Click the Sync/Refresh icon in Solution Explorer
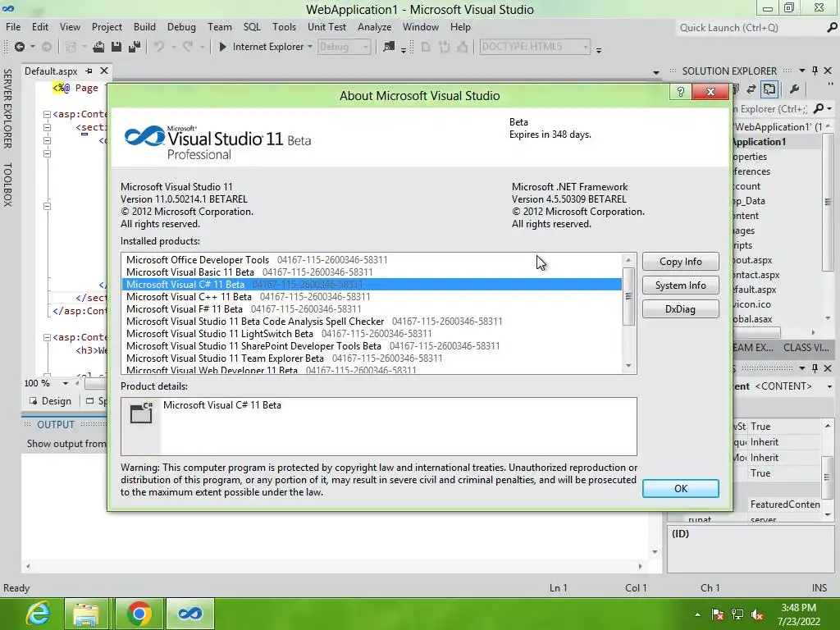This screenshot has height=630, width=840. (751, 89)
